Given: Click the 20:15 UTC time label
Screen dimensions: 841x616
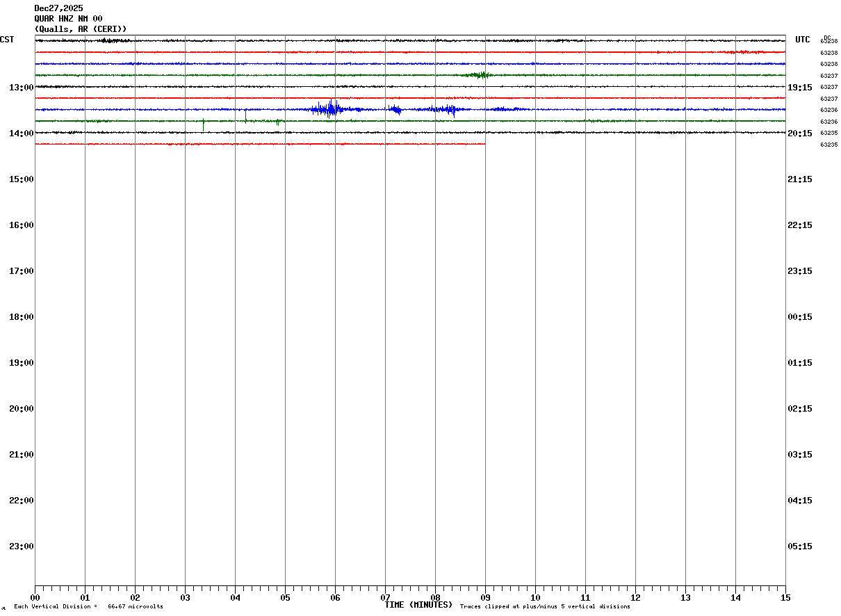Looking at the screenshot, I should point(800,133).
